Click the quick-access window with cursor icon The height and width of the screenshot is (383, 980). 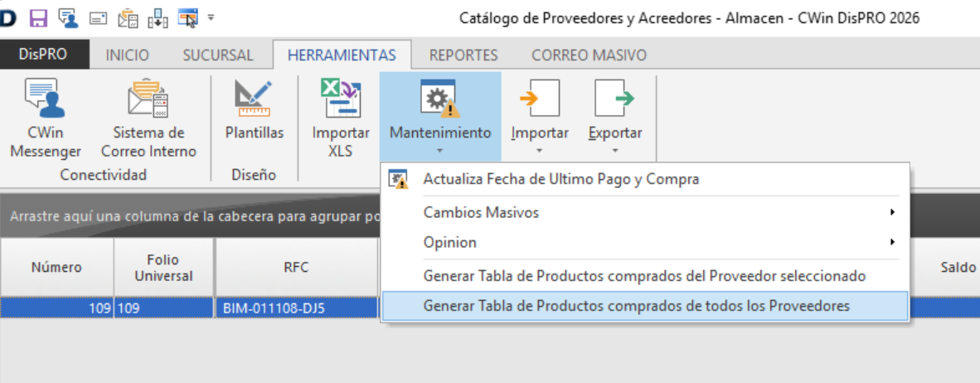click(187, 18)
